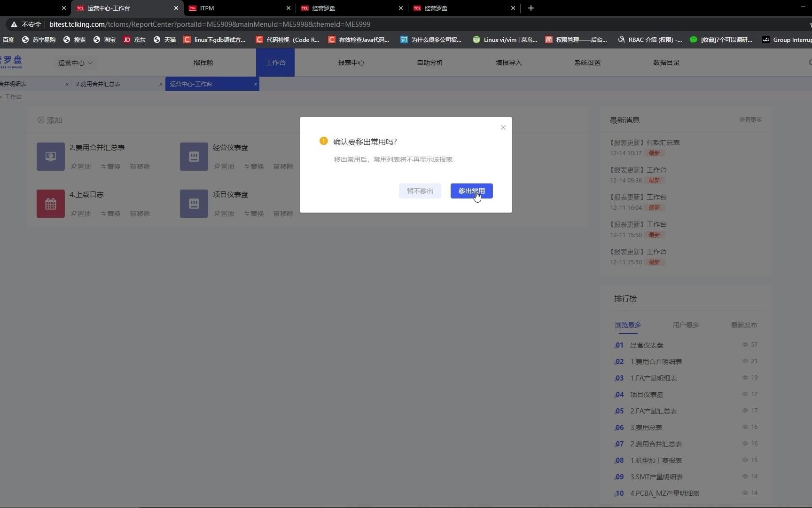Open ranking item 02 1.费用合并明细表
Screen dimensions: 812x508
coord(656,362)
